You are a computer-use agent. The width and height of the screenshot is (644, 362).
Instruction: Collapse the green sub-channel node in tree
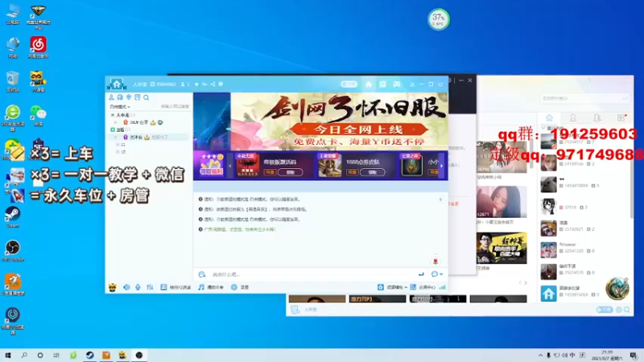(x=113, y=130)
